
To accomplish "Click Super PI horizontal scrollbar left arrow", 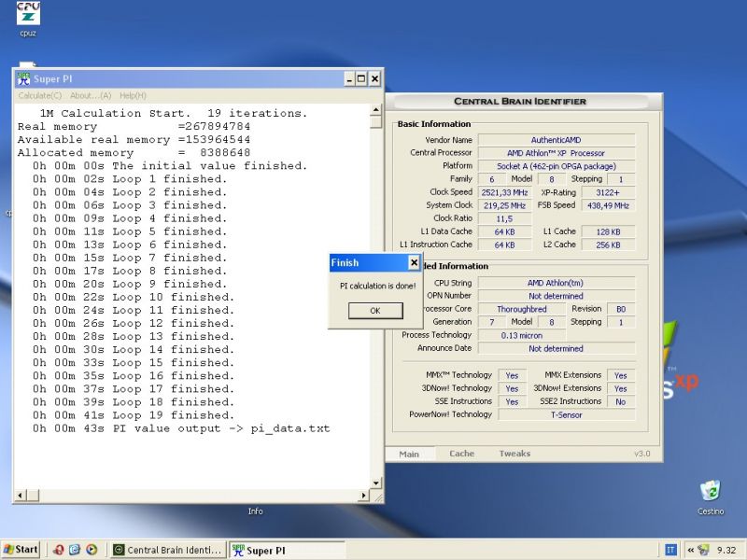I will [x=20, y=496].
